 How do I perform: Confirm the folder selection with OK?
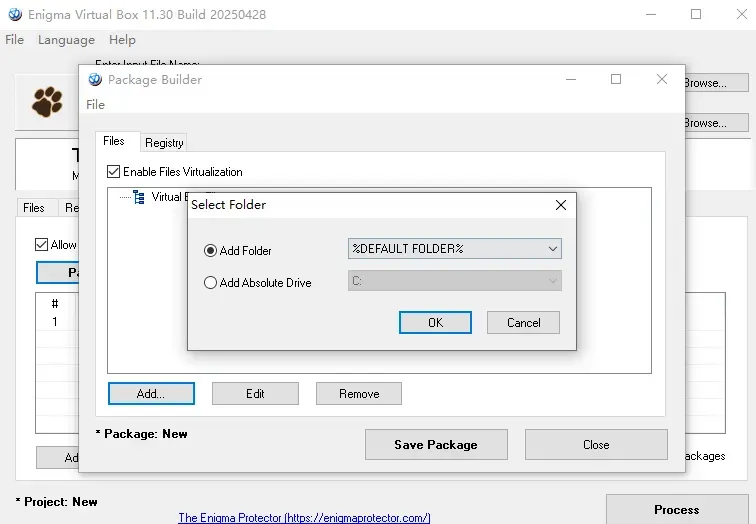point(435,322)
